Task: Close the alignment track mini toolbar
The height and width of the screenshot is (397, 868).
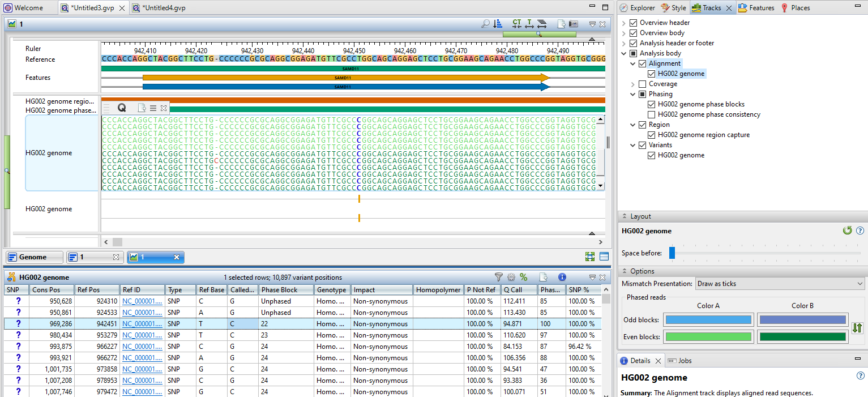Action: point(164,108)
